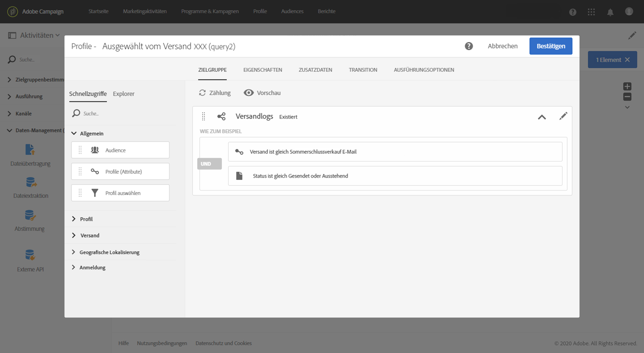Click the pencil edit icon at top right of workspace
This screenshot has width=644, height=353.
pos(632,35)
